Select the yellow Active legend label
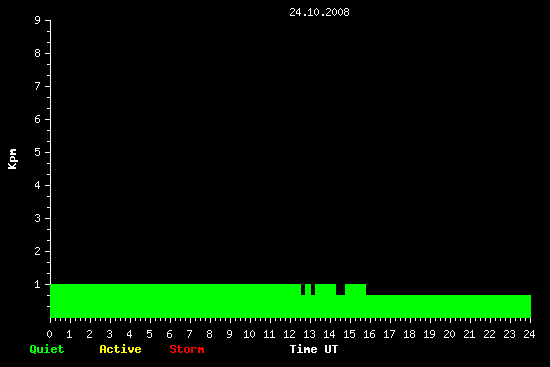The image size is (550, 367). point(120,349)
